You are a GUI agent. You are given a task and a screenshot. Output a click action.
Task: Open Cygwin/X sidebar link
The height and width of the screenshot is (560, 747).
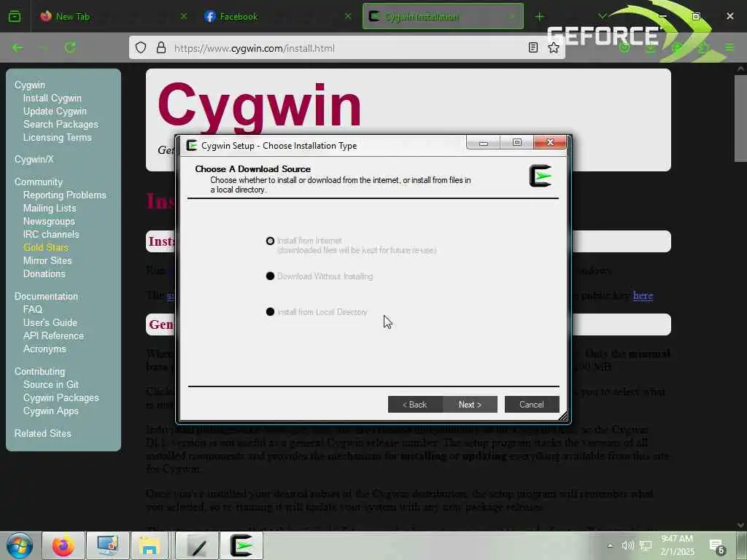[34, 159]
